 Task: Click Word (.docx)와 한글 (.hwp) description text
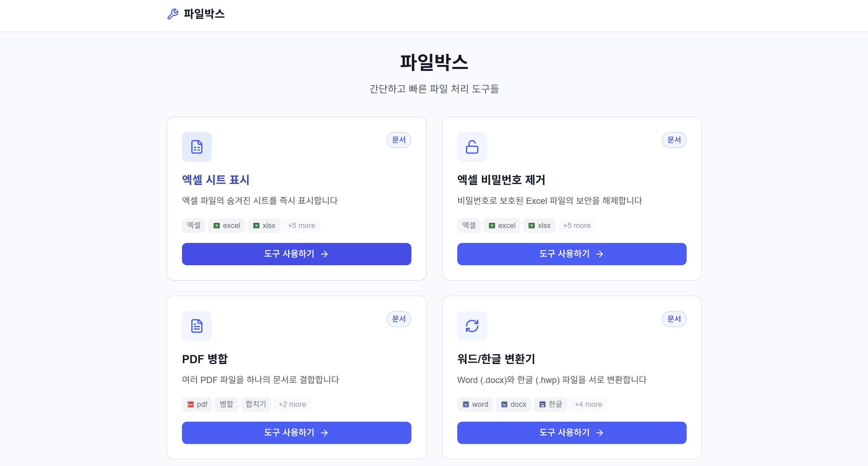pos(552,380)
